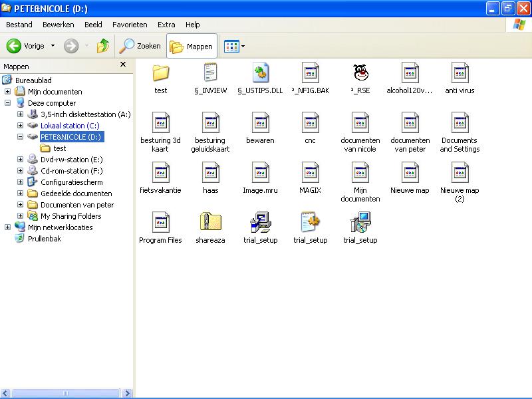This screenshot has width=532, height=399.
Task: Select the yellow test folder icon in file list
Action: pyautogui.click(x=160, y=72)
